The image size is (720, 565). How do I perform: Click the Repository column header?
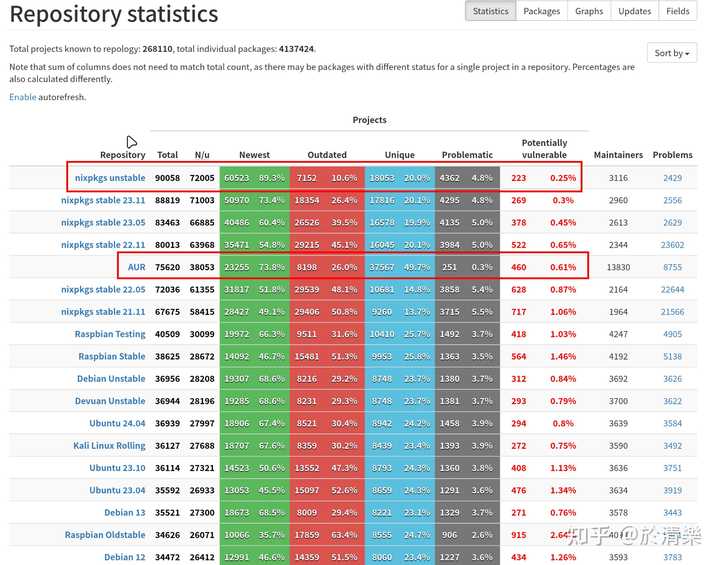click(123, 155)
